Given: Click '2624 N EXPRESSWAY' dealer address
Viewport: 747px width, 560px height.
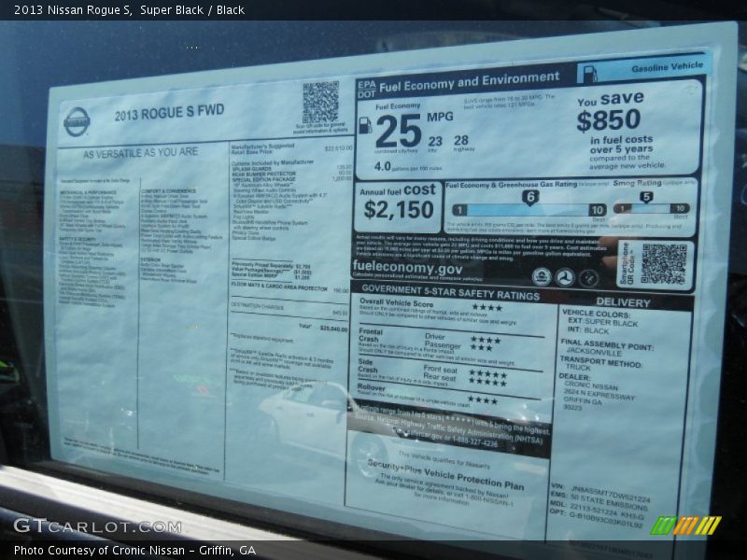Looking at the screenshot, I should [x=599, y=394].
